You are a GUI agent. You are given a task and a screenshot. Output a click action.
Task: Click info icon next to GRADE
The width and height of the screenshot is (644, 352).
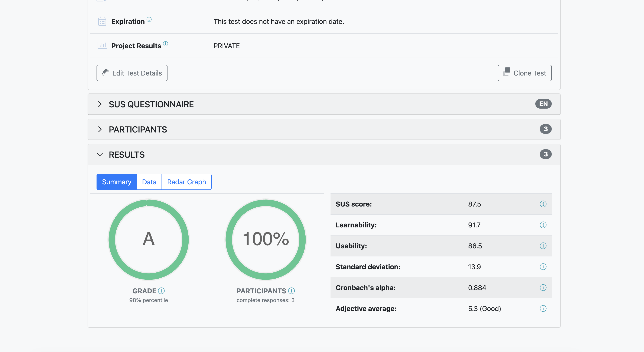tap(161, 291)
